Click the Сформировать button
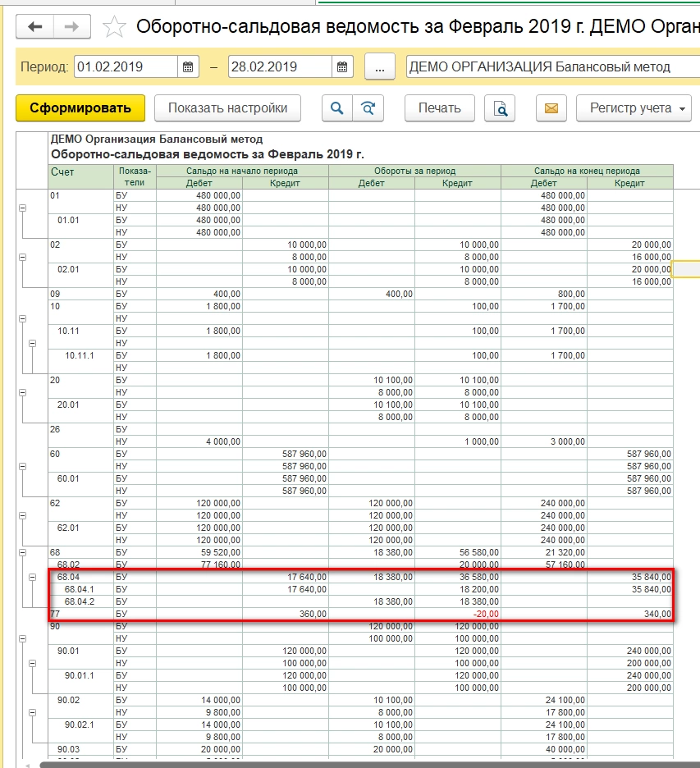 click(80, 108)
